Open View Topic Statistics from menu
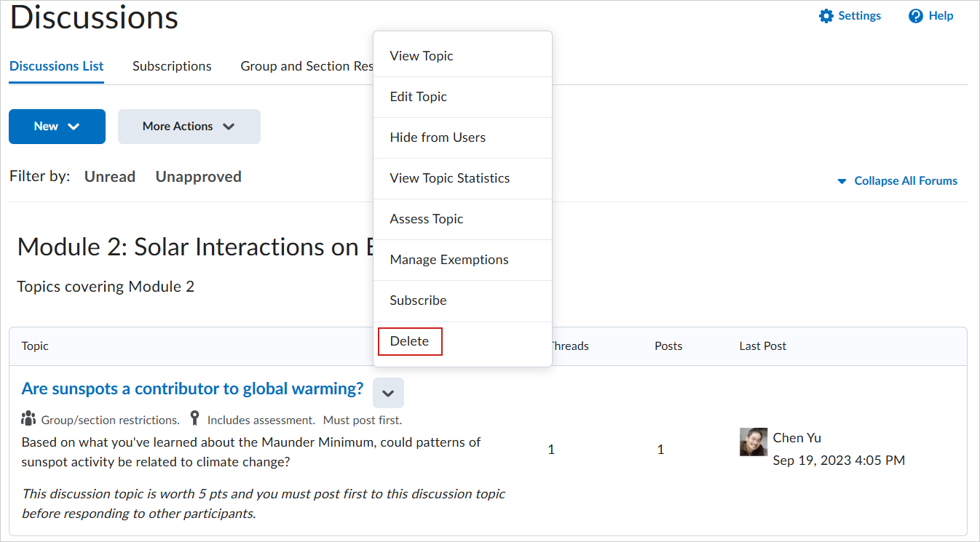The height and width of the screenshot is (542, 980). tap(450, 178)
